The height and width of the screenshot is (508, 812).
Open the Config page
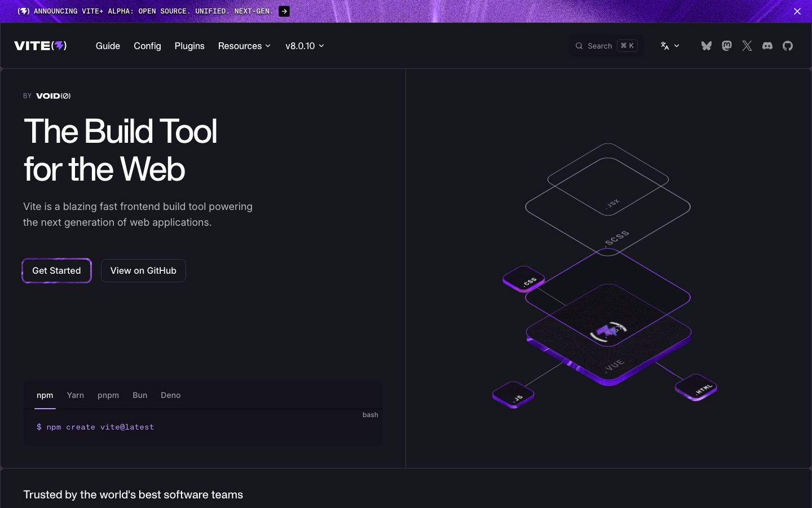click(x=147, y=46)
